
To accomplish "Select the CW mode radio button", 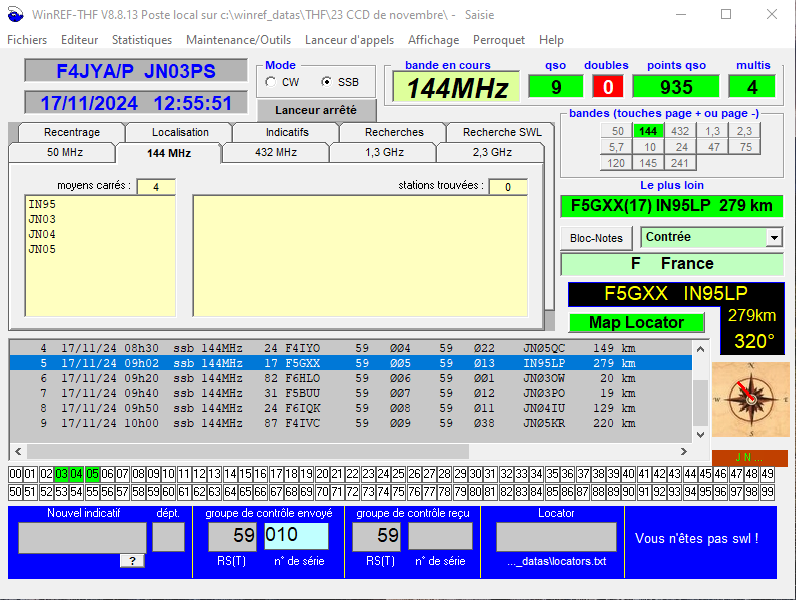I will [271, 82].
